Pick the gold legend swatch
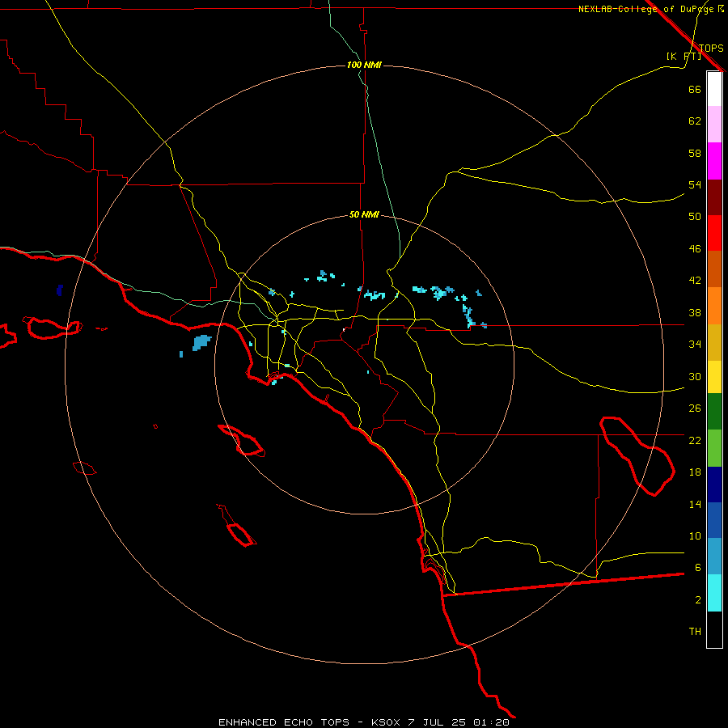 pos(714,342)
